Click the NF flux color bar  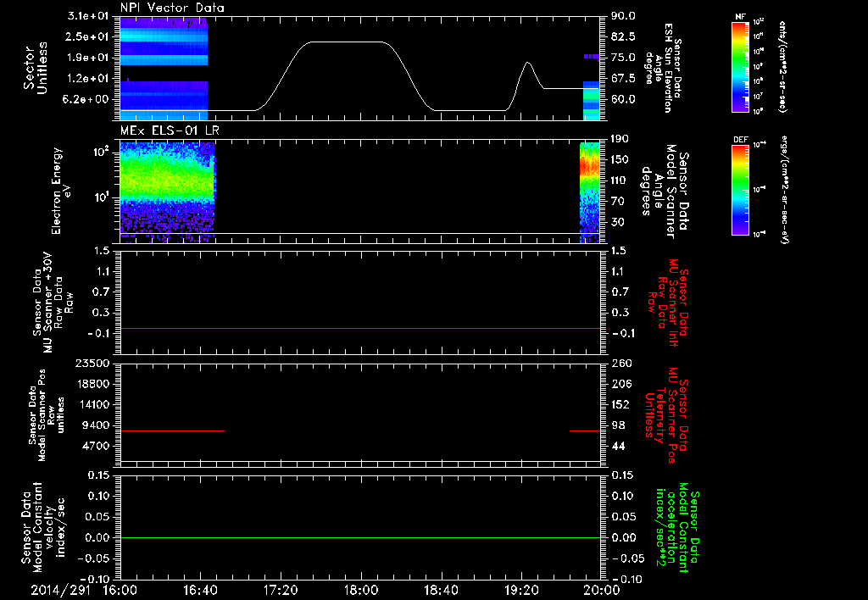pos(740,66)
